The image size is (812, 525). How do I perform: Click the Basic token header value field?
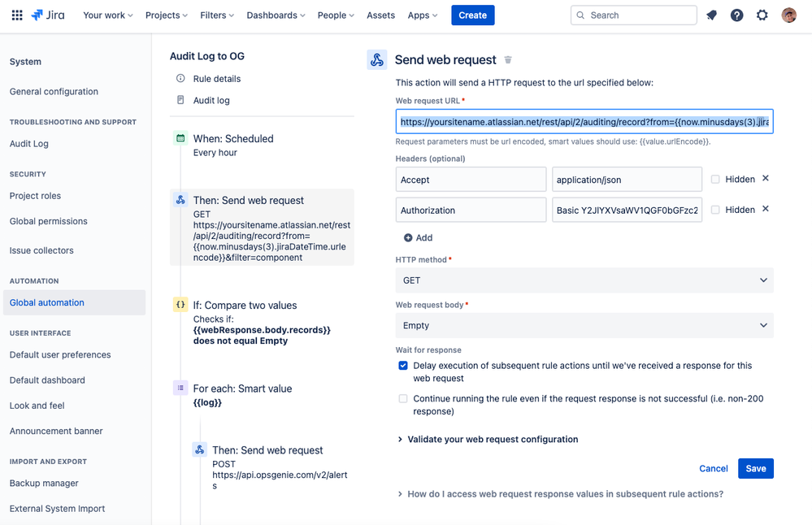click(627, 210)
